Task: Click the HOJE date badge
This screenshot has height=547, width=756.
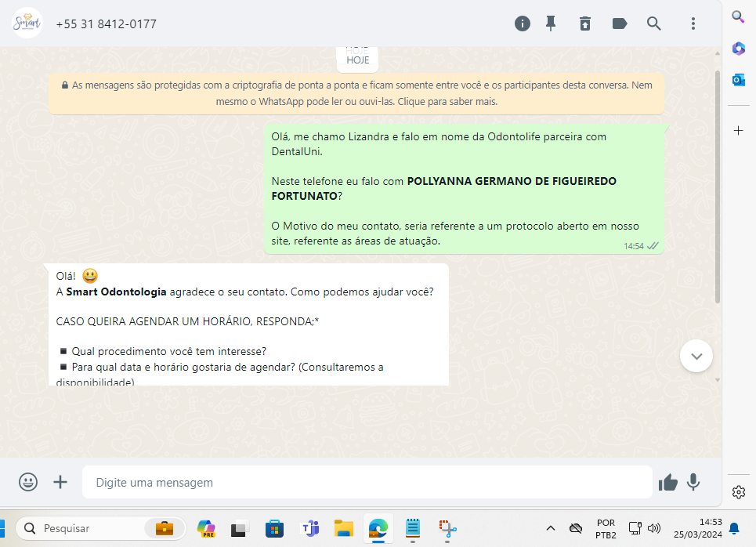Action: pos(357,60)
